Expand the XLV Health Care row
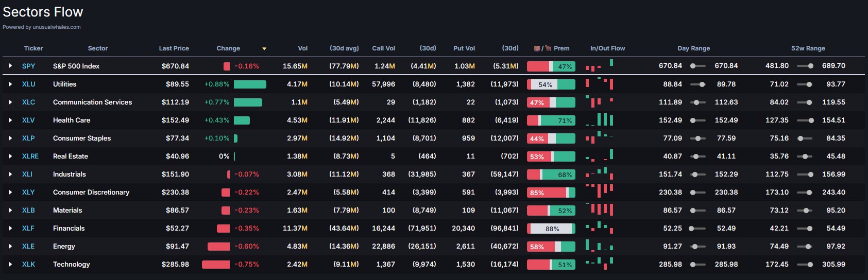The height and width of the screenshot is (280, 868). pos(10,120)
